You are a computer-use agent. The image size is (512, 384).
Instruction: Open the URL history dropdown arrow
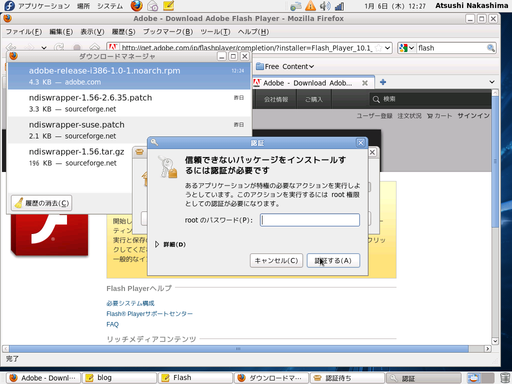click(x=387, y=48)
